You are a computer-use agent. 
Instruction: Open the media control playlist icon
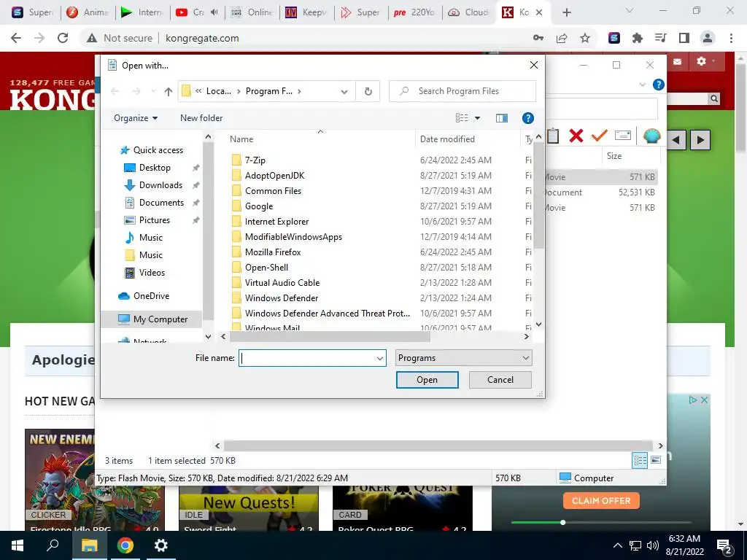[661, 38]
